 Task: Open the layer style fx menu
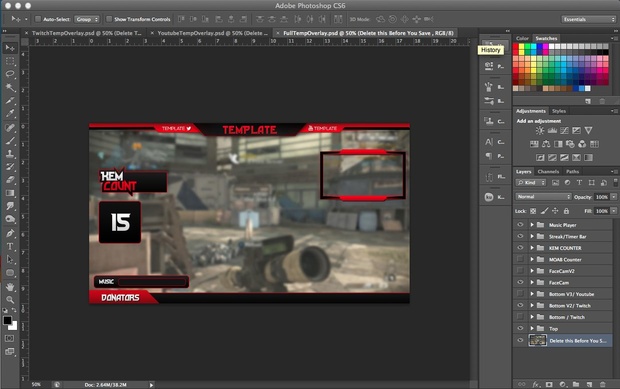click(x=536, y=384)
